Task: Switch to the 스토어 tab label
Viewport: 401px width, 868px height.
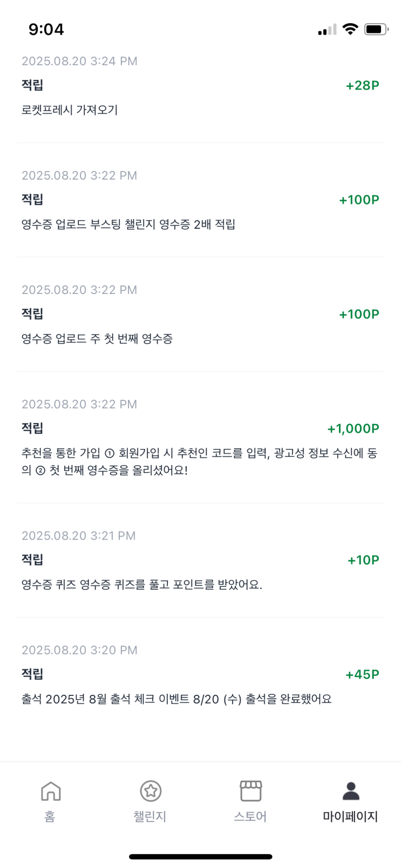Action: [250, 817]
